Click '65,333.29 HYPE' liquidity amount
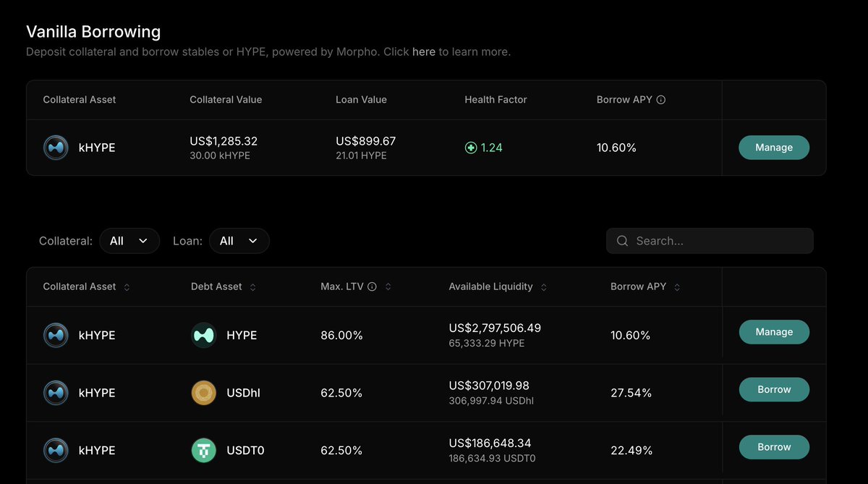Viewport: 868px width, 484px height. tap(487, 343)
